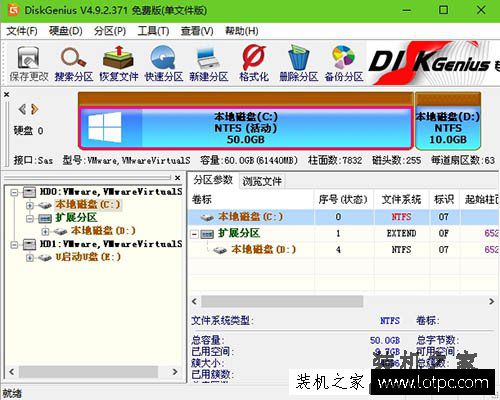Select the Format (格式化) toolbar icon
Viewport: 500px width, 400px height.
pos(254,63)
